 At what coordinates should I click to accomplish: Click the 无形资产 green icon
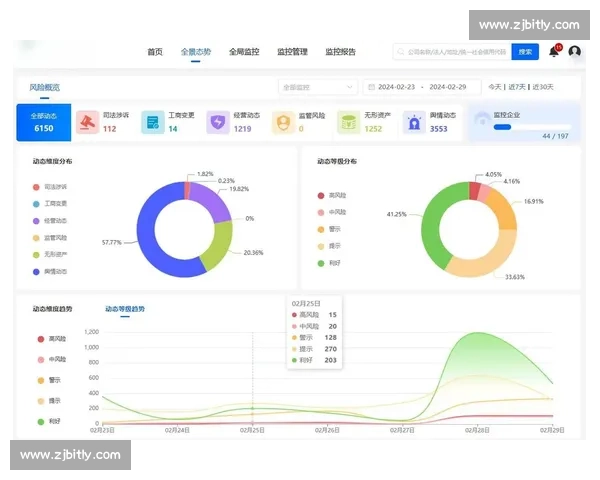pyautogui.click(x=348, y=122)
